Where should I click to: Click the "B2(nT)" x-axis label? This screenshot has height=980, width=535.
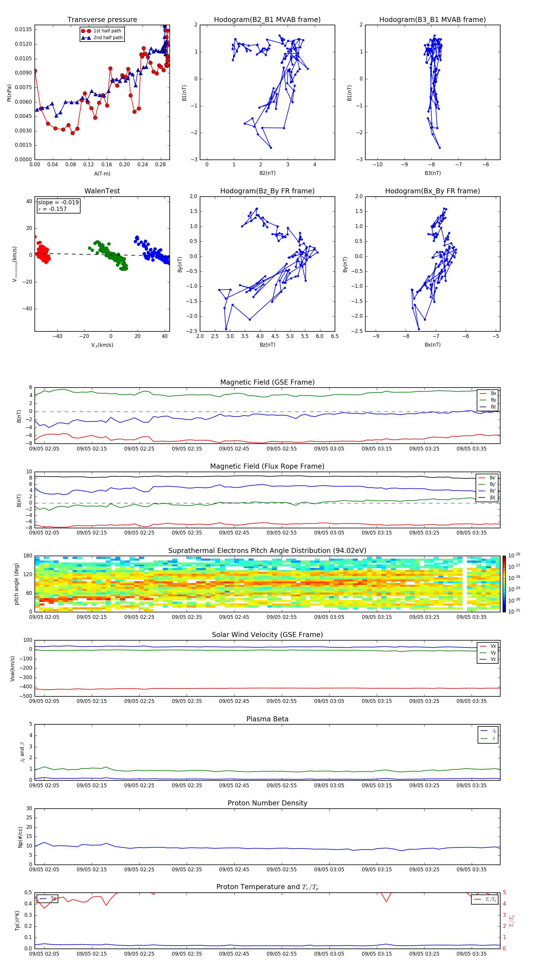point(267,173)
